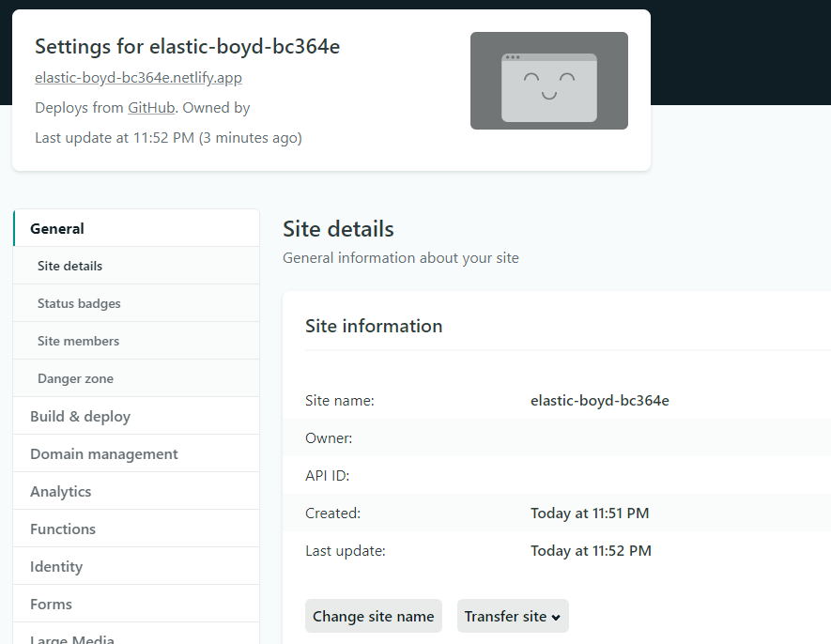Image resolution: width=831 pixels, height=644 pixels.
Task: Navigate to Danger zone section
Action: [75, 378]
